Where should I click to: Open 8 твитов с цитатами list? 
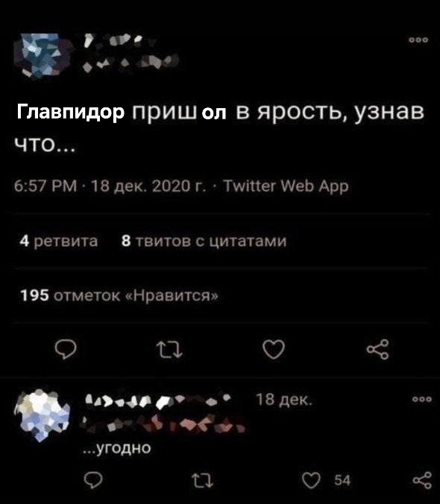coord(204,241)
